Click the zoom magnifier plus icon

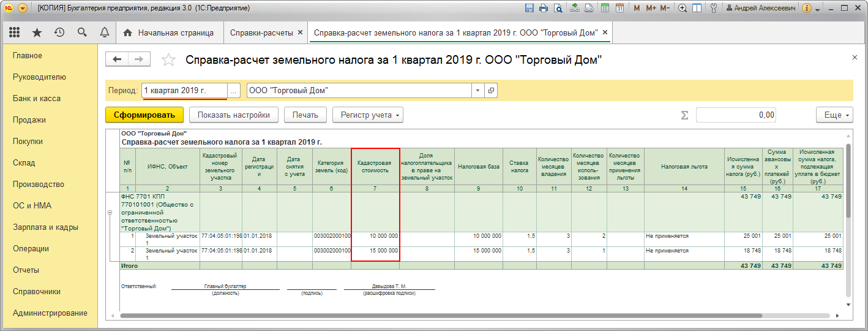684,8
